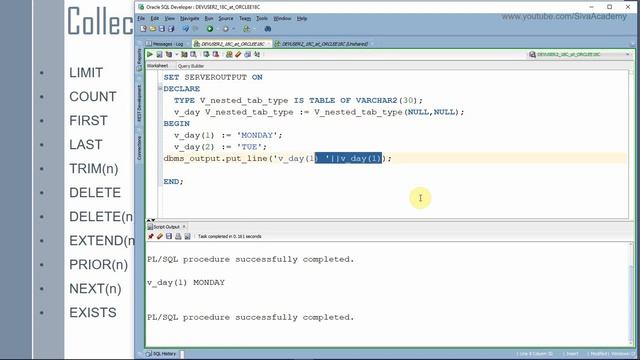Viewport: 640px width, 360px height.
Task: Save the Script Output using disk icon
Action: click(x=169, y=236)
